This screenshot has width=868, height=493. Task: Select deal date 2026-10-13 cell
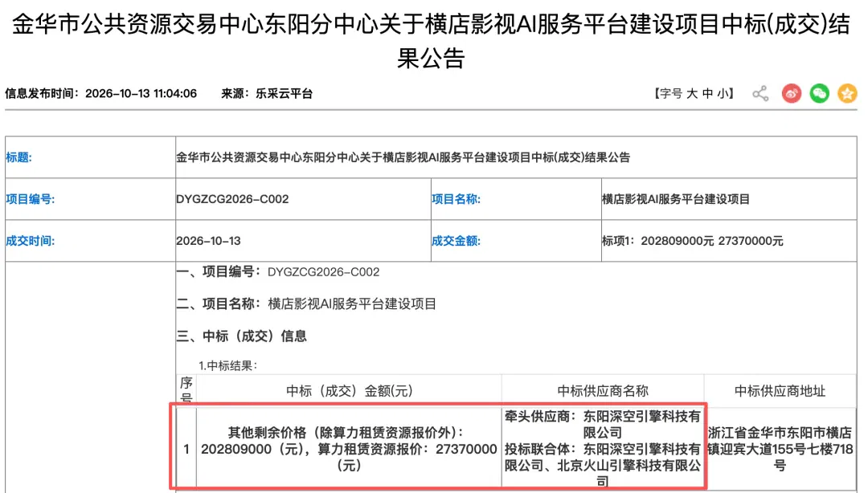[x=303, y=241]
